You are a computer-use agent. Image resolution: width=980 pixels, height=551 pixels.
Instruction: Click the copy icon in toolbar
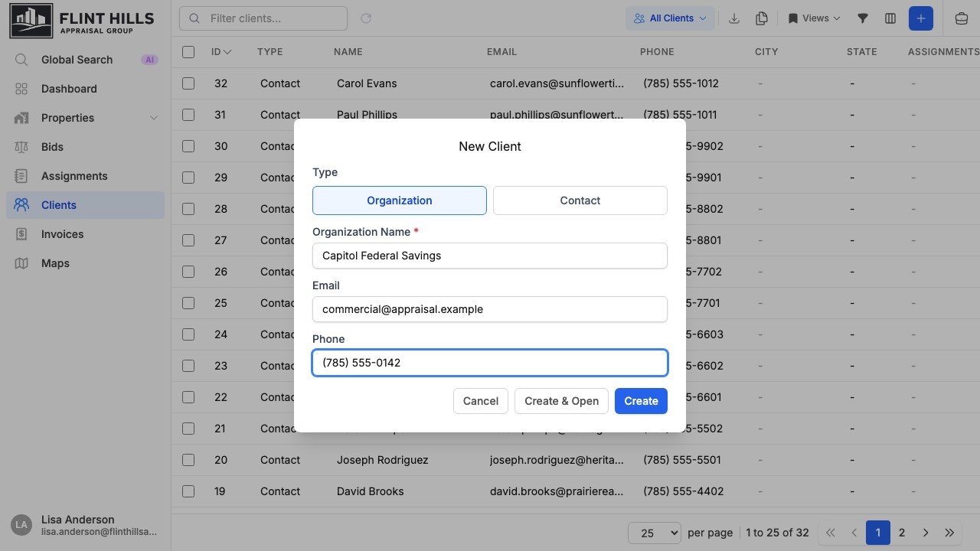761,18
